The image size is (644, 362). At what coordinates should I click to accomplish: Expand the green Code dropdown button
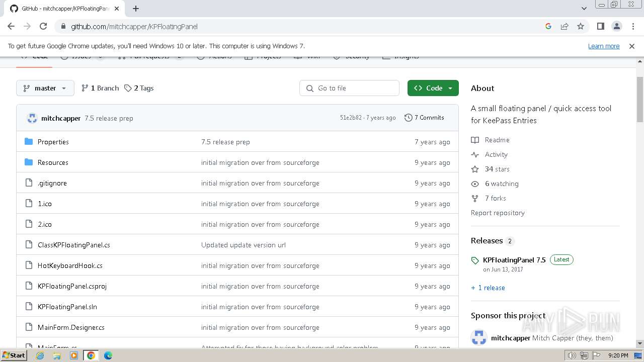coord(433,88)
